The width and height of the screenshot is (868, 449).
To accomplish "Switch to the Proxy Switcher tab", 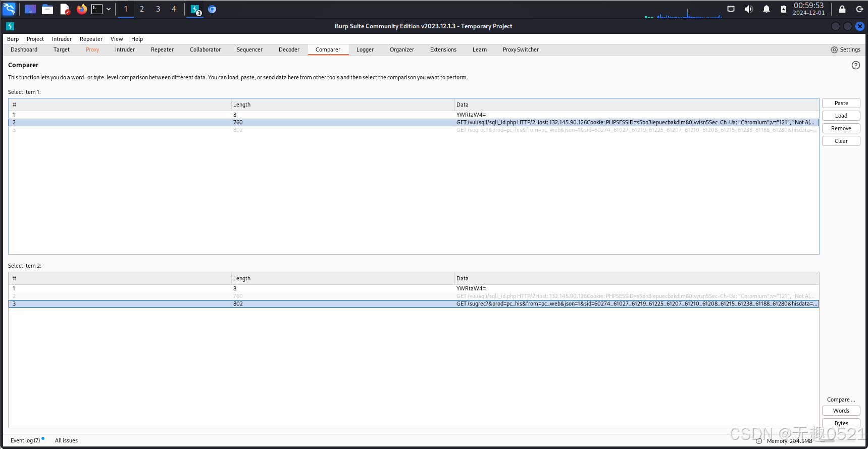I will point(521,49).
